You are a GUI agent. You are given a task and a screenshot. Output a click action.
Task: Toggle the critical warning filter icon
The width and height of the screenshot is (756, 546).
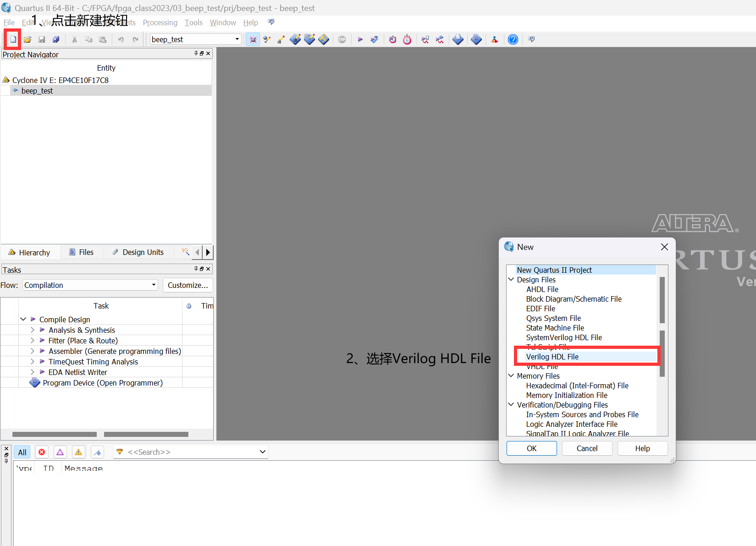click(60, 452)
